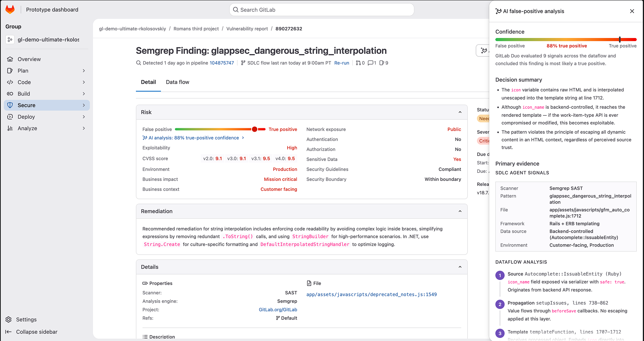Expand the Secure submenu chevron
The height and width of the screenshot is (341, 644).
coord(84,105)
